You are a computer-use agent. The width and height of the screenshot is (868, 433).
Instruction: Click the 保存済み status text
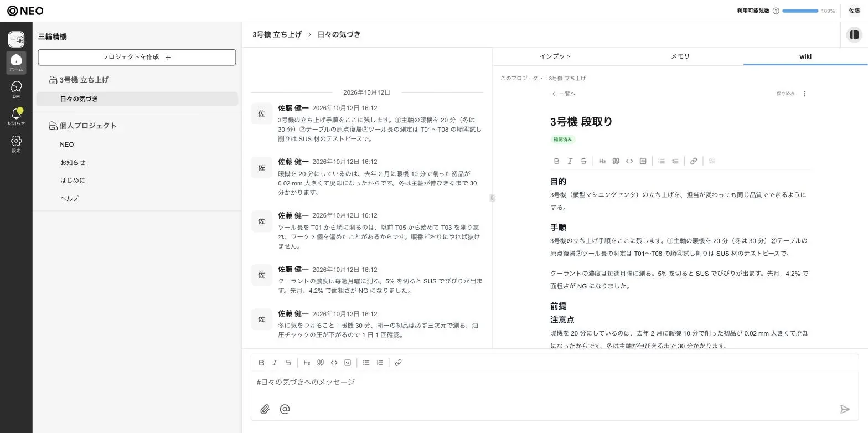[785, 94]
